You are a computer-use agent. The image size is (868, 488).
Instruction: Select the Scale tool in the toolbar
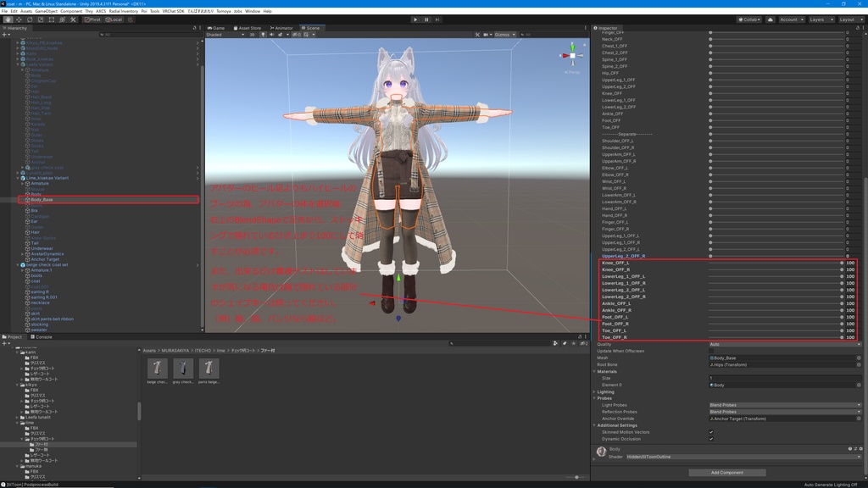[x=41, y=19]
